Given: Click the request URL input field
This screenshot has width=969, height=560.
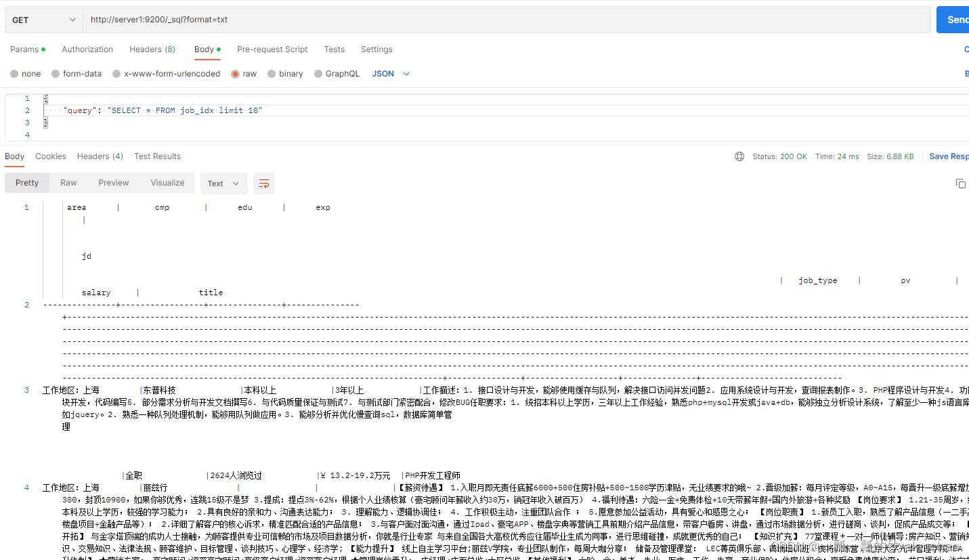Looking at the screenshot, I should coord(505,20).
